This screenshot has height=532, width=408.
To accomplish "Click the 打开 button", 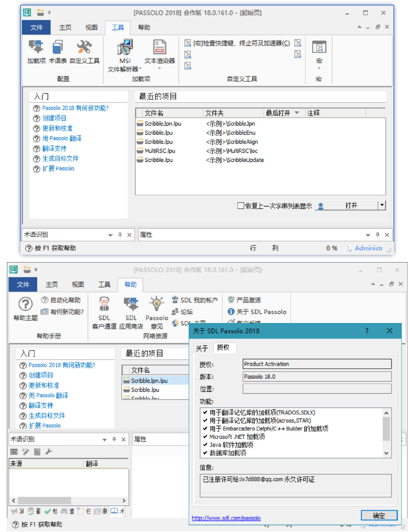I will coord(346,205).
